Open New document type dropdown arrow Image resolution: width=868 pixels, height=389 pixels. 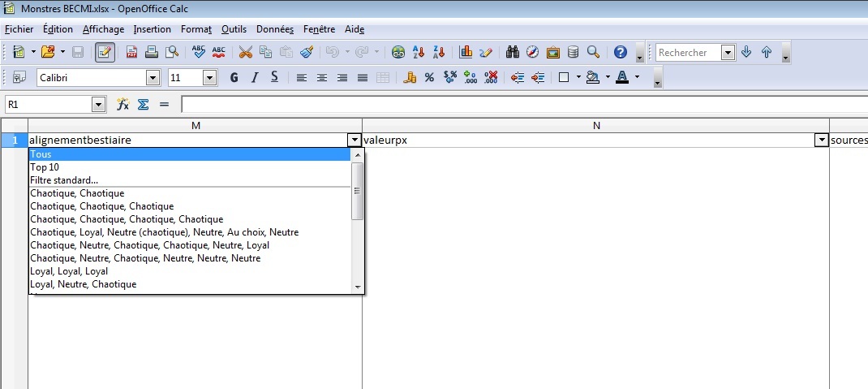point(33,52)
